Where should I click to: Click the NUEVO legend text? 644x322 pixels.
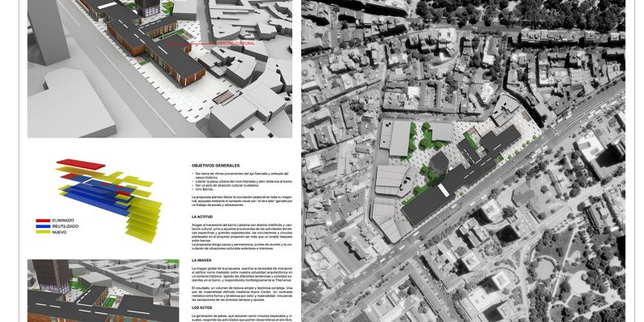click(63, 233)
